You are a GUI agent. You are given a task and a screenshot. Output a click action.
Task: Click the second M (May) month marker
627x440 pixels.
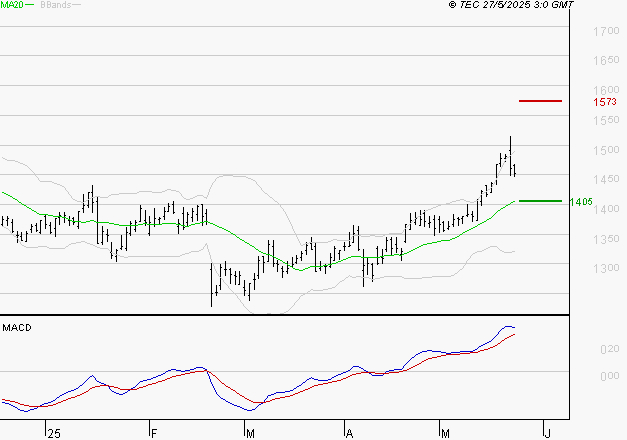(x=445, y=433)
